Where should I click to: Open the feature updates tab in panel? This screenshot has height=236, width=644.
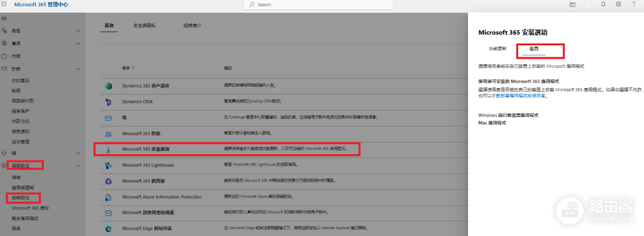pyautogui.click(x=497, y=48)
